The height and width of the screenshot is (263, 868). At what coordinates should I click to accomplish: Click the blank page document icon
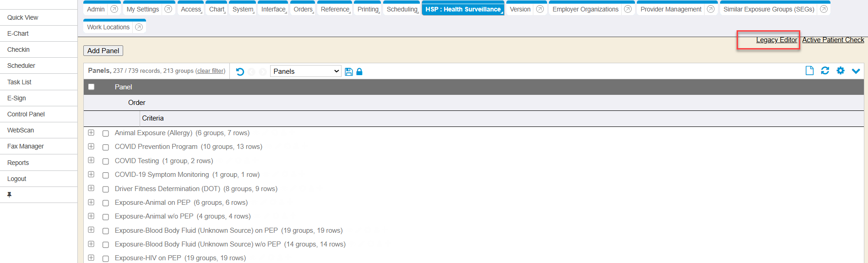(x=809, y=71)
